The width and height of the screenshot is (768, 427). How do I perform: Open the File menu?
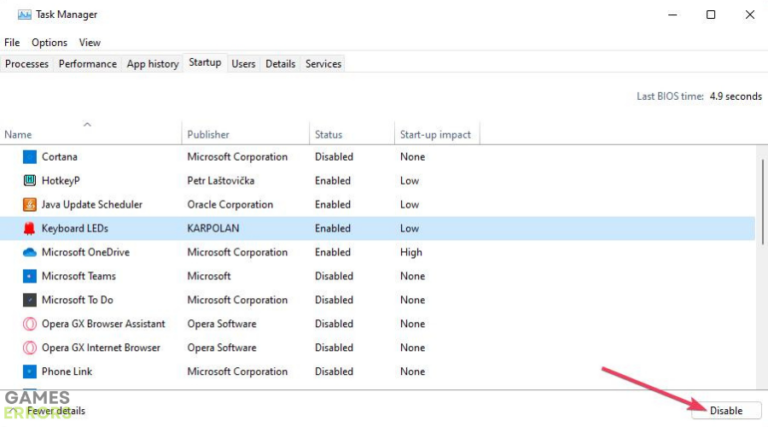pyautogui.click(x=12, y=43)
